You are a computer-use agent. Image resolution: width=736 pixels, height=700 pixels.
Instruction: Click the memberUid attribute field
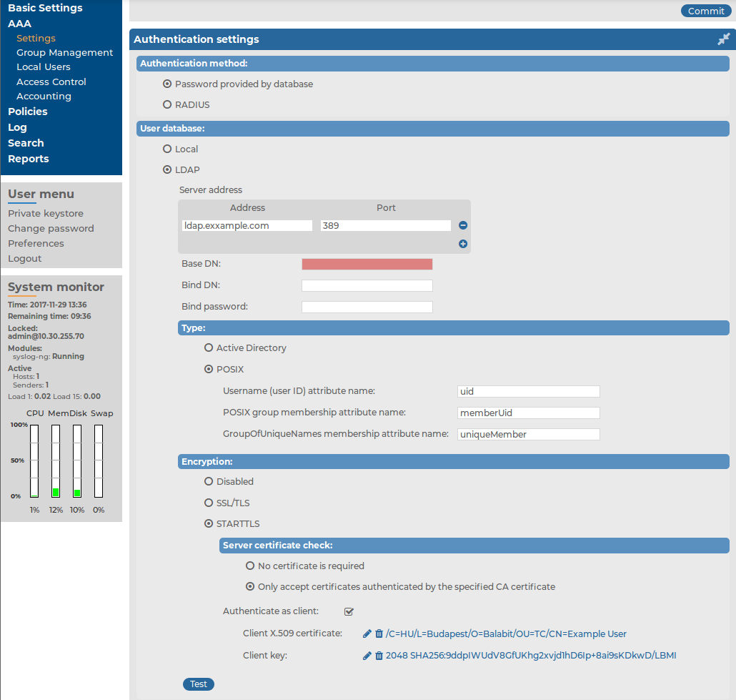pyautogui.click(x=529, y=413)
